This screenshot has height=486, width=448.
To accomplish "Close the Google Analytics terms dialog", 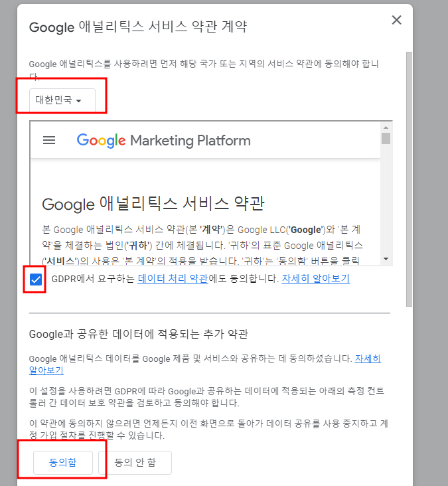I will [x=396, y=20].
